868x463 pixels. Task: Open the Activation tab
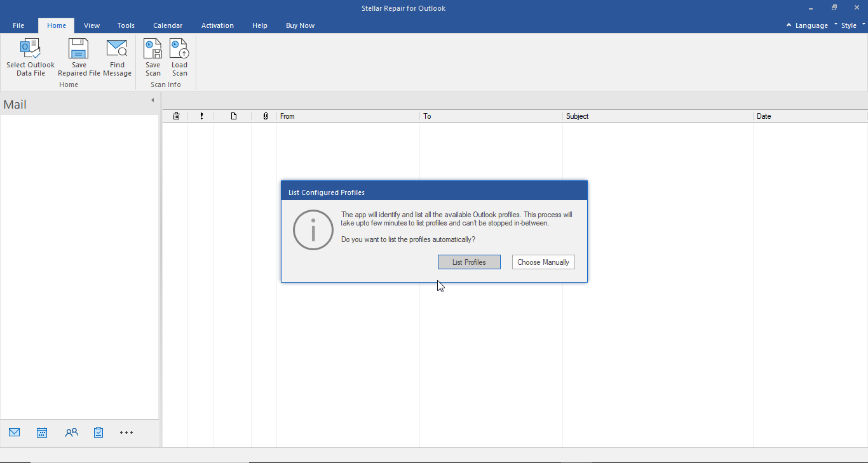[217, 25]
